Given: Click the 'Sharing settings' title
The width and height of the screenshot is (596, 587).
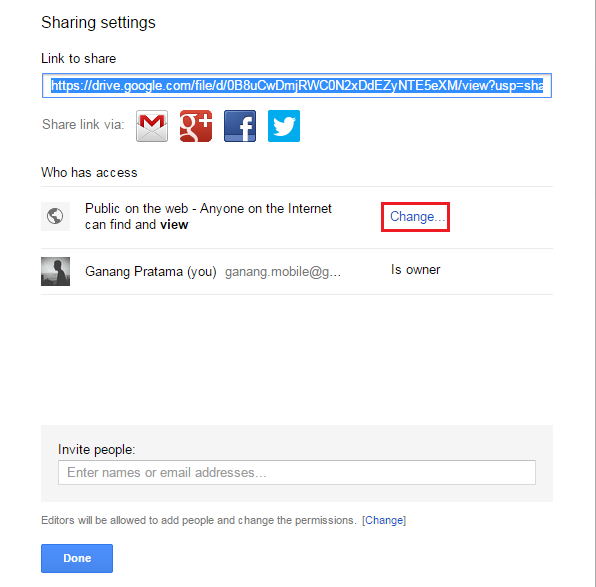Looking at the screenshot, I should (x=98, y=22).
